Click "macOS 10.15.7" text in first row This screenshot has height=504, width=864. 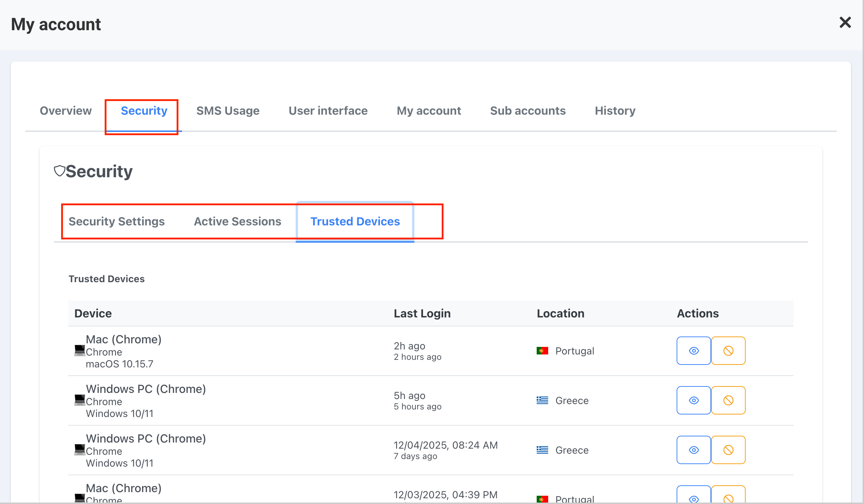119,364
